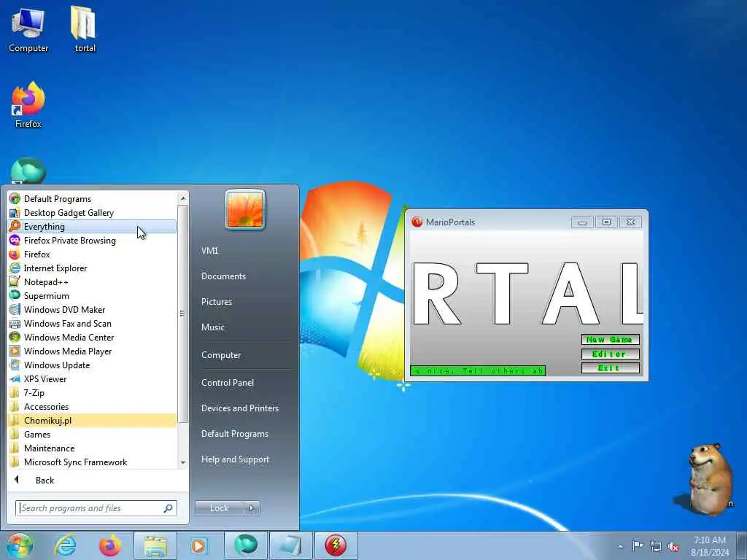The image size is (747, 560).
Task: Click the Exit button in MarioPortals
Action: (610, 368)
